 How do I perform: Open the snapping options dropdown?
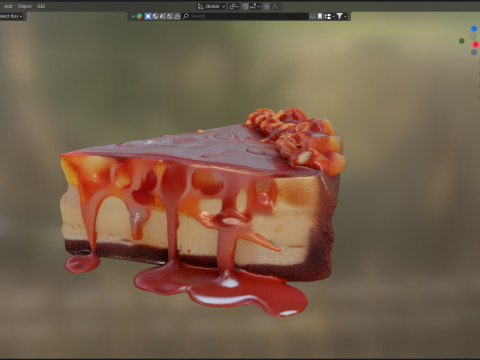coord(255,6)
